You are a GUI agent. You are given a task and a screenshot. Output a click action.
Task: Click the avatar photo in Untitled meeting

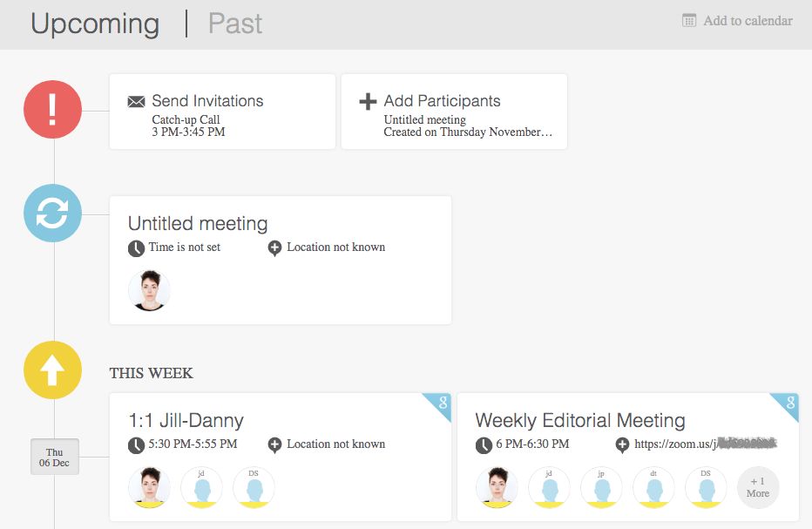pyautogui.click(x=149, y=290)
